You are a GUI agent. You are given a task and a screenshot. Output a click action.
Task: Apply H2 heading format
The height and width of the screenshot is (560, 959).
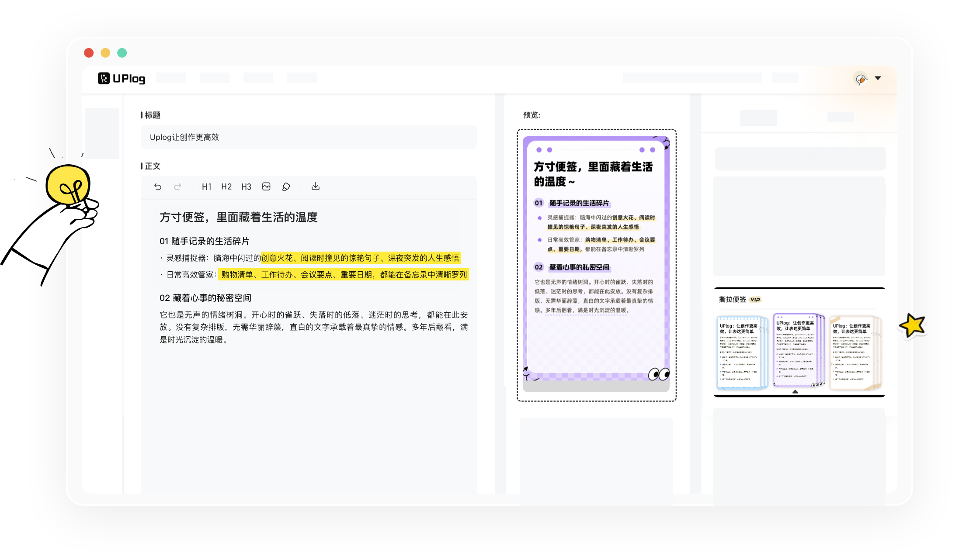pos(226,187)
